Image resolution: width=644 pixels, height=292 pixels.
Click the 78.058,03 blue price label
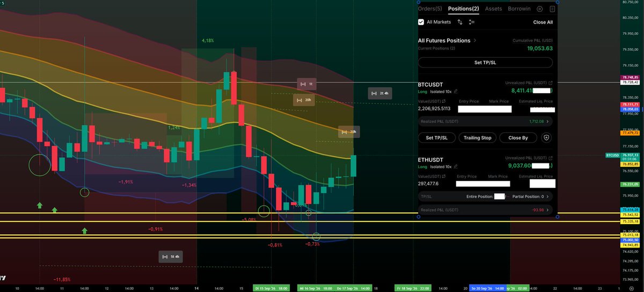tap(630, 109)
